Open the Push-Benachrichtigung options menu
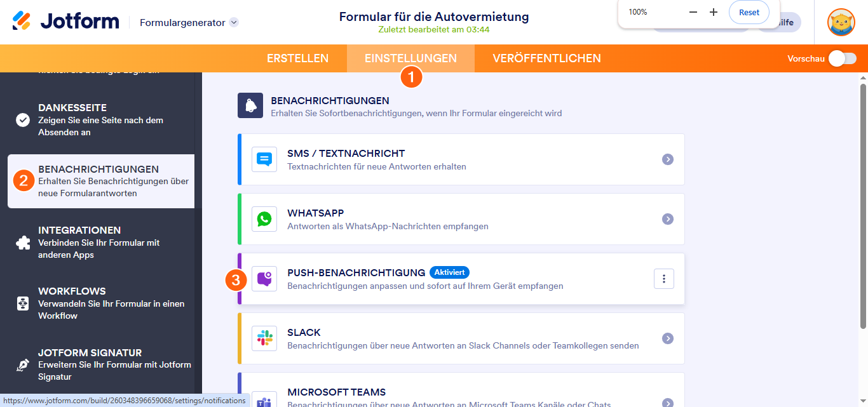The height and width of the screenshot is (407, 868). coord(663,278)
